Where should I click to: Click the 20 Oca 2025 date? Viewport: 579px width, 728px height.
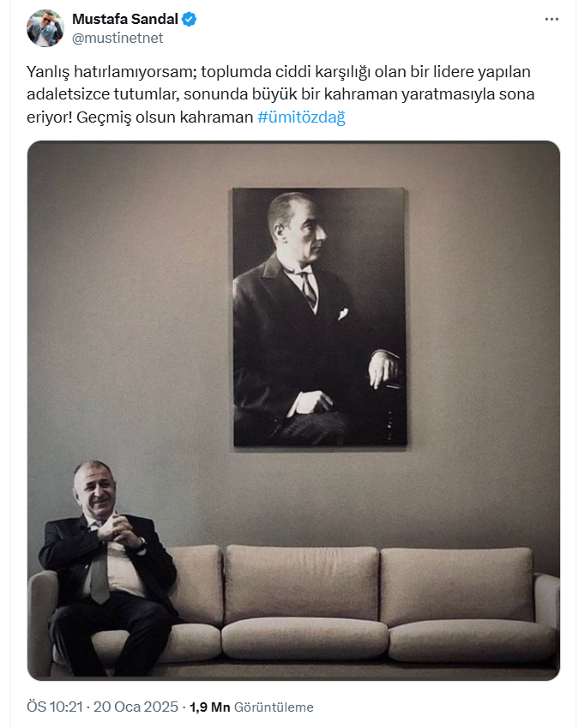coord(136,707)
